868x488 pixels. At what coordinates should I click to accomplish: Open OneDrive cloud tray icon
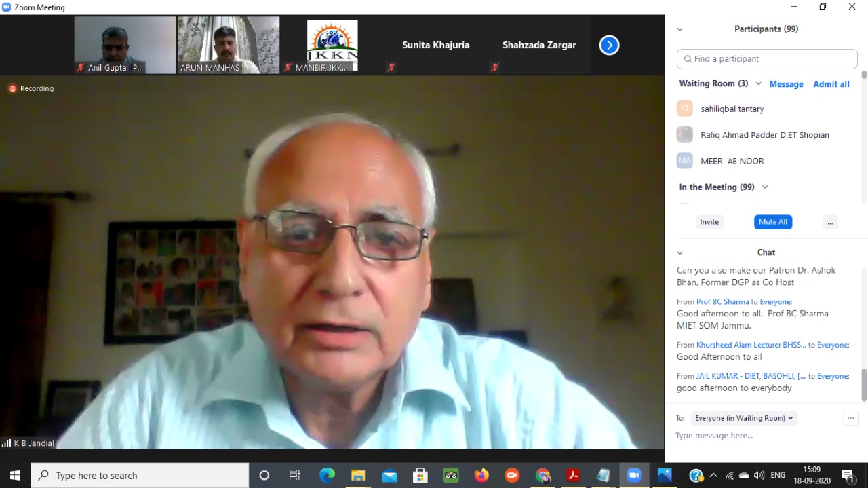tap(744, 475)
